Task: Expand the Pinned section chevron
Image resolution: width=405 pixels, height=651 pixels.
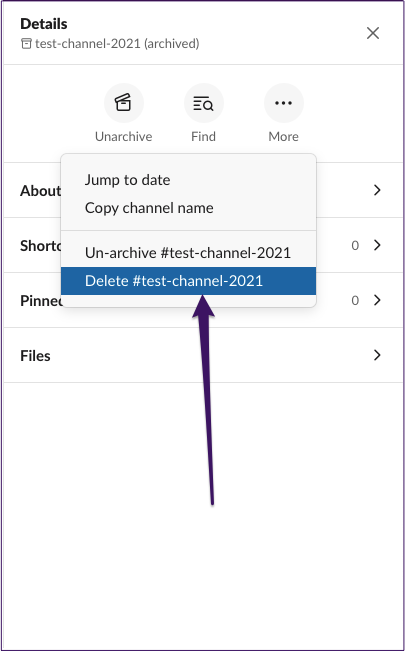Action: coord(377,300)
